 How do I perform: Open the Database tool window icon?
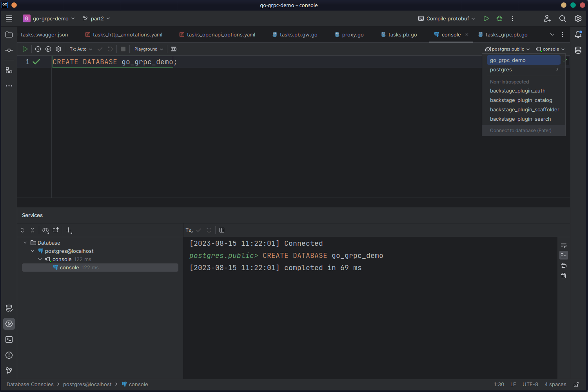point(578,50)
